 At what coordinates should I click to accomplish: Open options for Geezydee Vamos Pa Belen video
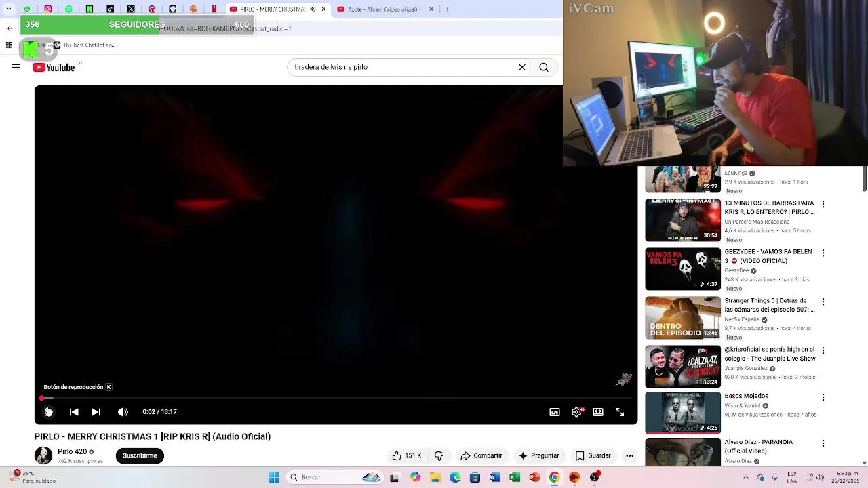823,253
